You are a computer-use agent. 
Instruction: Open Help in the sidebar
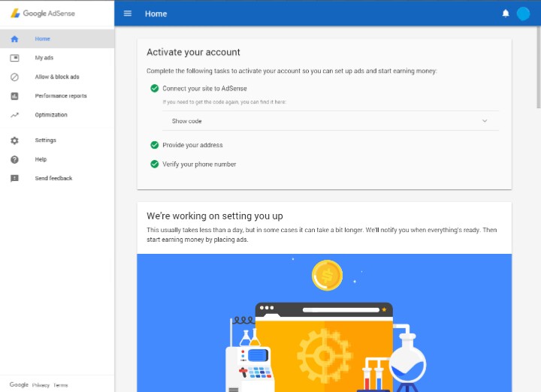click(57, 159)
